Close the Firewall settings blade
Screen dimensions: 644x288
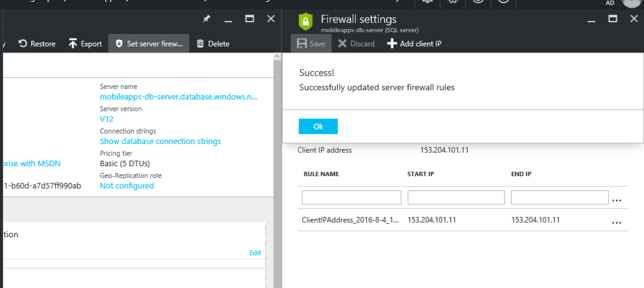(x=634, y=19)
